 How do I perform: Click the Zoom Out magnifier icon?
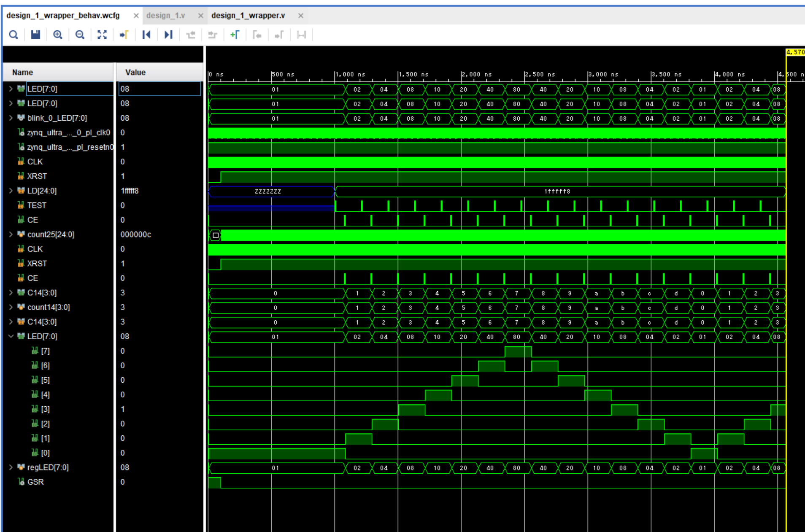pyautogui.click(x=80, y=35)
